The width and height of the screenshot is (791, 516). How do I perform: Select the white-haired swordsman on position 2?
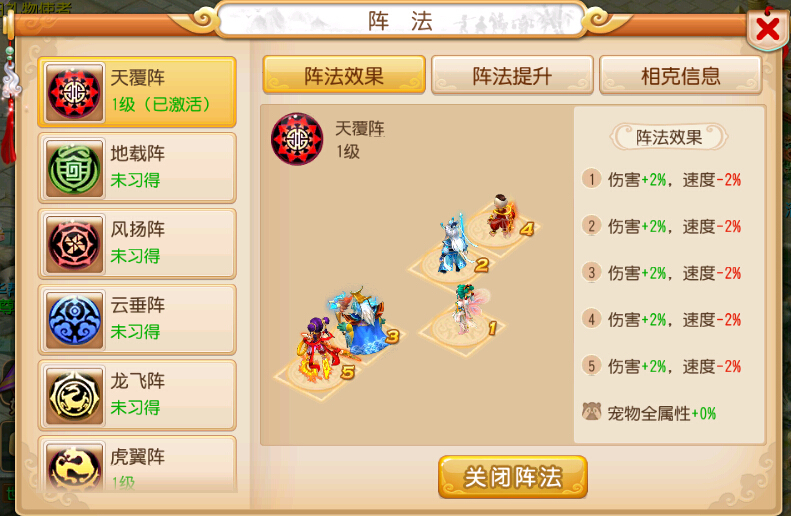point(455,245)
